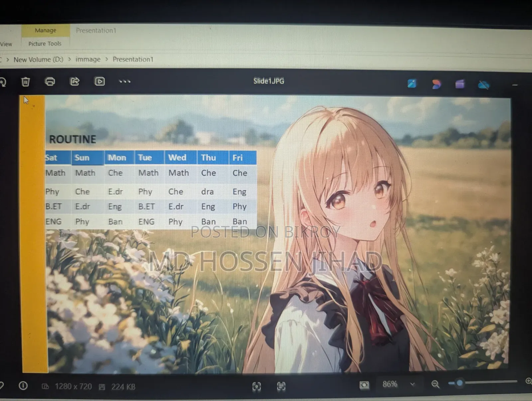The width and height of the screenshot is (532, 401).
Task: Launch Microsoft Designer from the toolbar
Action: pos(436,84)
